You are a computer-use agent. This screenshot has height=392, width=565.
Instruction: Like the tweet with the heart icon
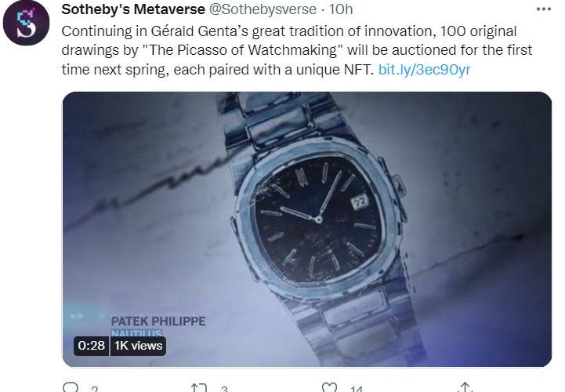(x=330, y=387)
